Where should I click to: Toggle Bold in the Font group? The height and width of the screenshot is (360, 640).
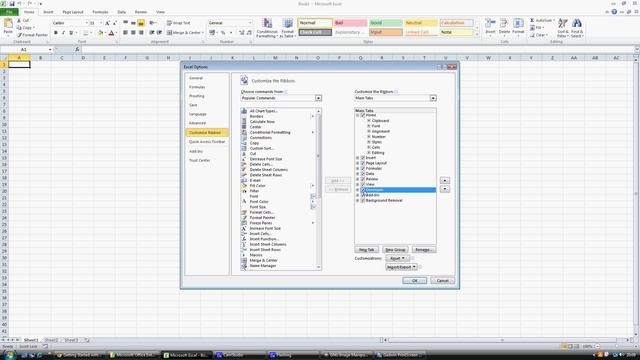[56, 33]
